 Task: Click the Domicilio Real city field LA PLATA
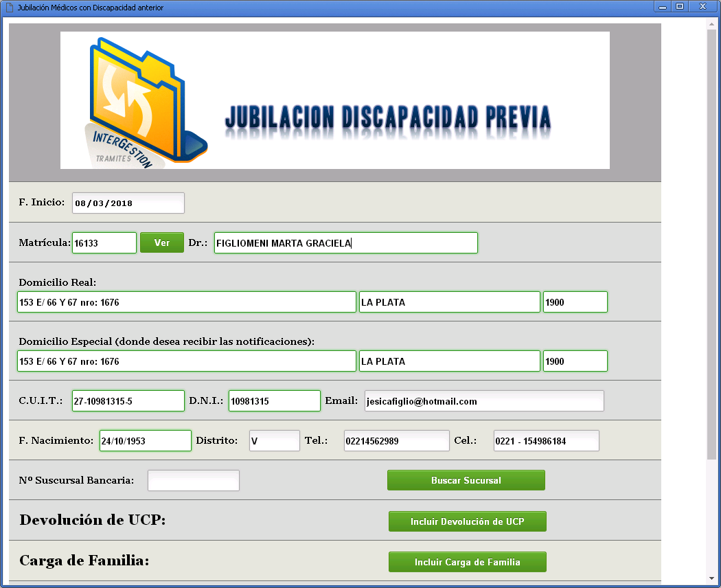pos(450,302)
